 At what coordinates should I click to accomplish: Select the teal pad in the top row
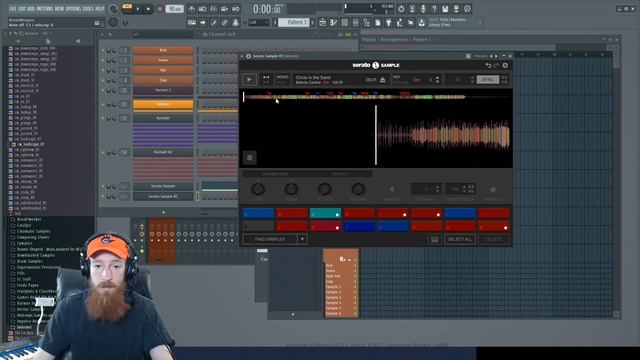tap(325, 213)
